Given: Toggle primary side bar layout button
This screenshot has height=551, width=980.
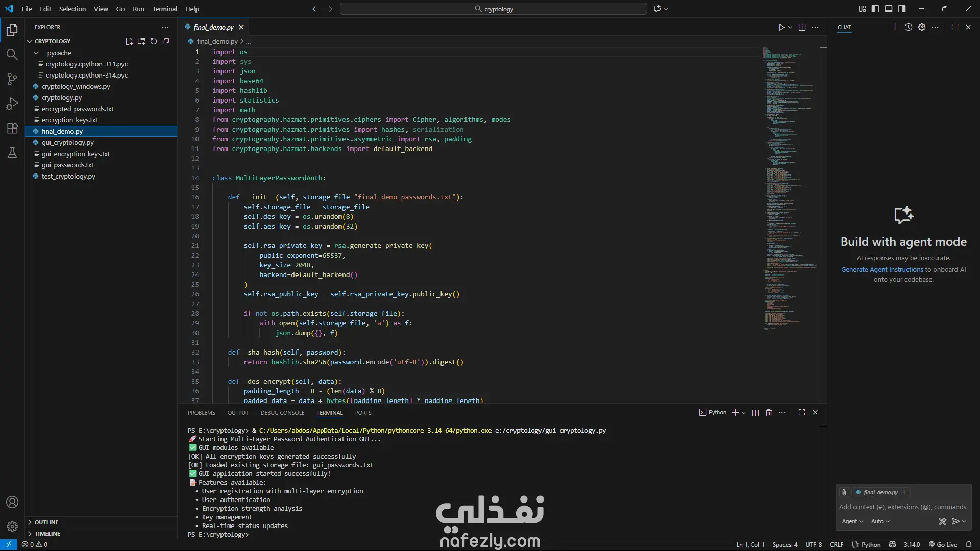Looking at the screenshot, I should (875, 9).
